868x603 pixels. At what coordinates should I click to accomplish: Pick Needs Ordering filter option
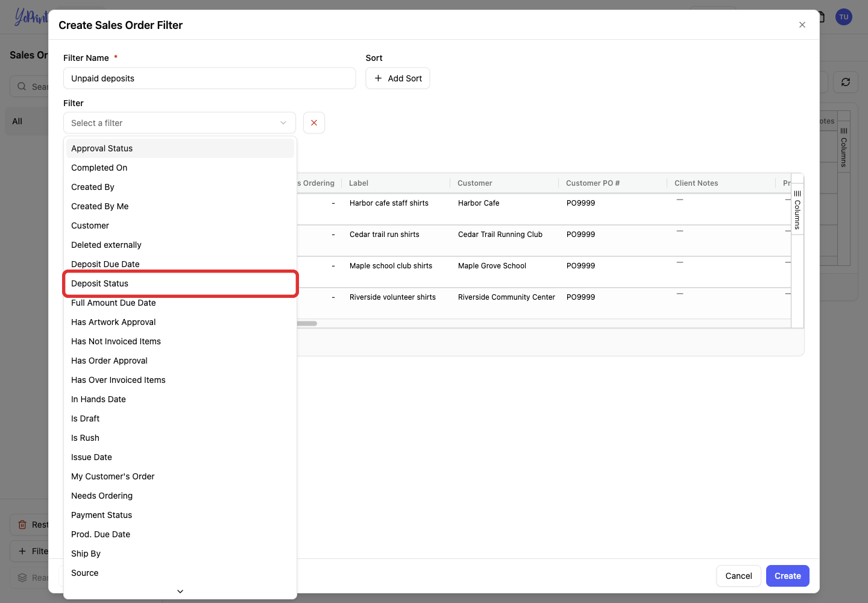(x=180, y=496)
